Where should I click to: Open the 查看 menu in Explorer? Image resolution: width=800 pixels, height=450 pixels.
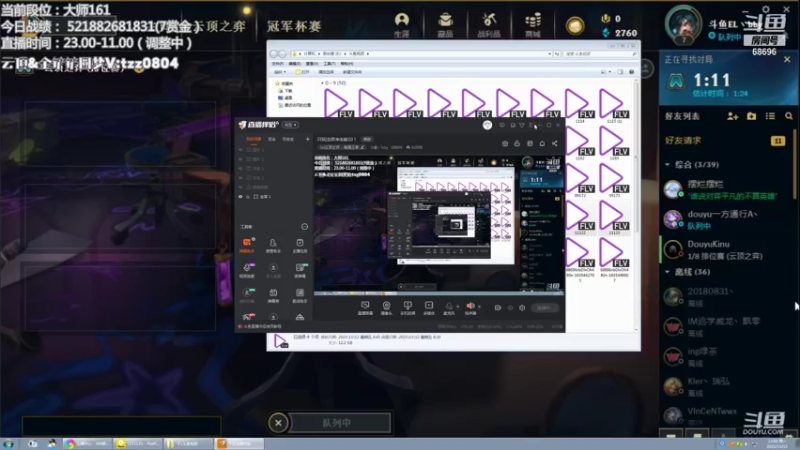pyautogui.click(x=312, y=64)
